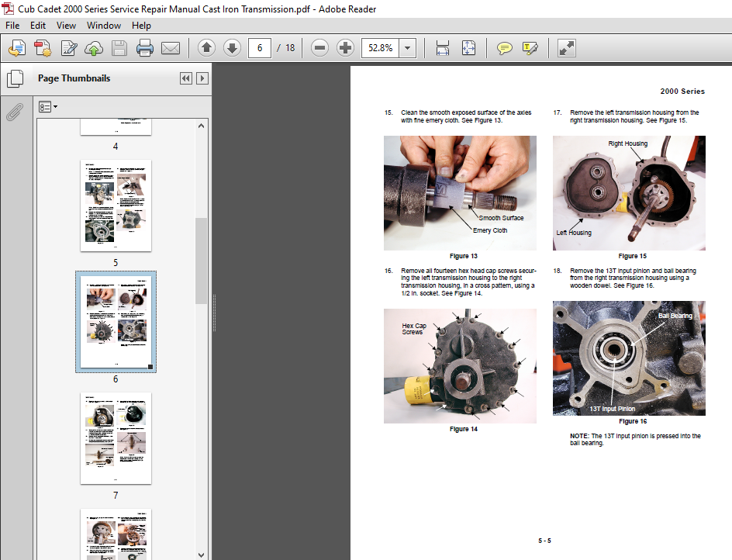Click the Convert PDF to Word icon

[x=43, y=47]
